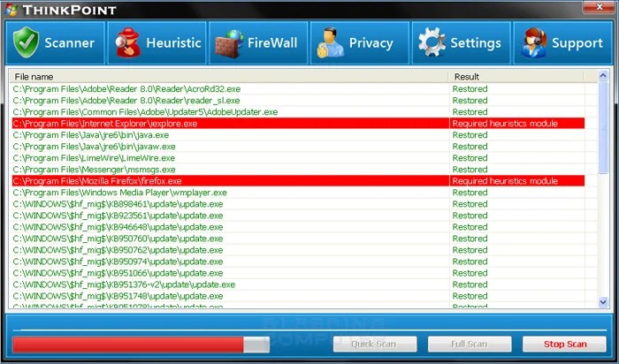
Task: Select the LimeWire.exe file row
Action: tap(298, 158)
